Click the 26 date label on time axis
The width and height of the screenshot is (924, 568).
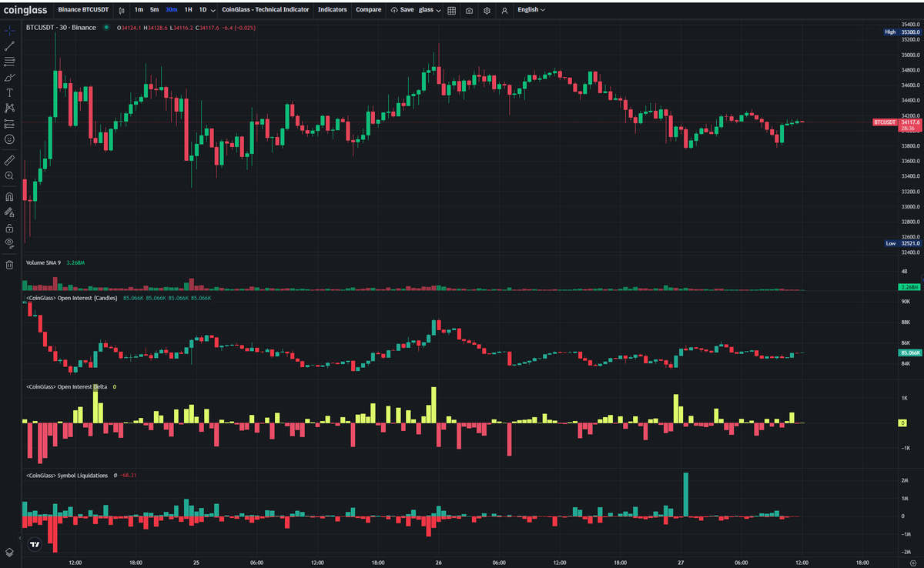(x=438, y=563)
